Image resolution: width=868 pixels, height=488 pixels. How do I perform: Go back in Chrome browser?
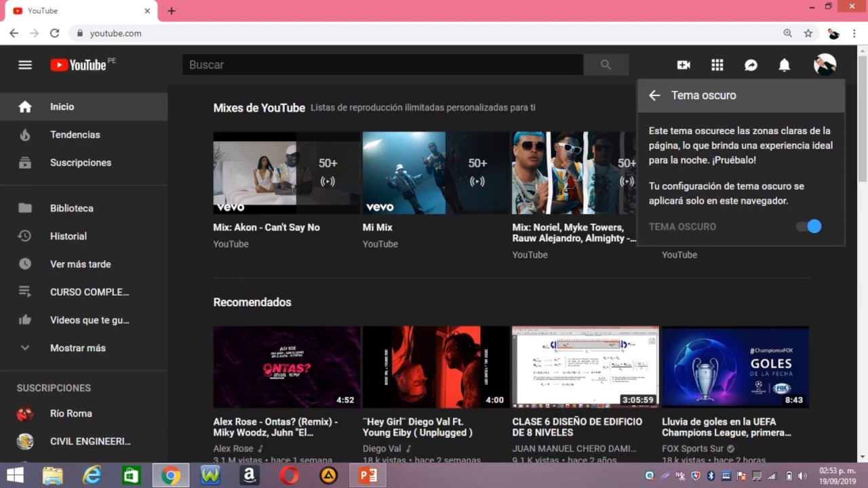(x=14, y=33)
